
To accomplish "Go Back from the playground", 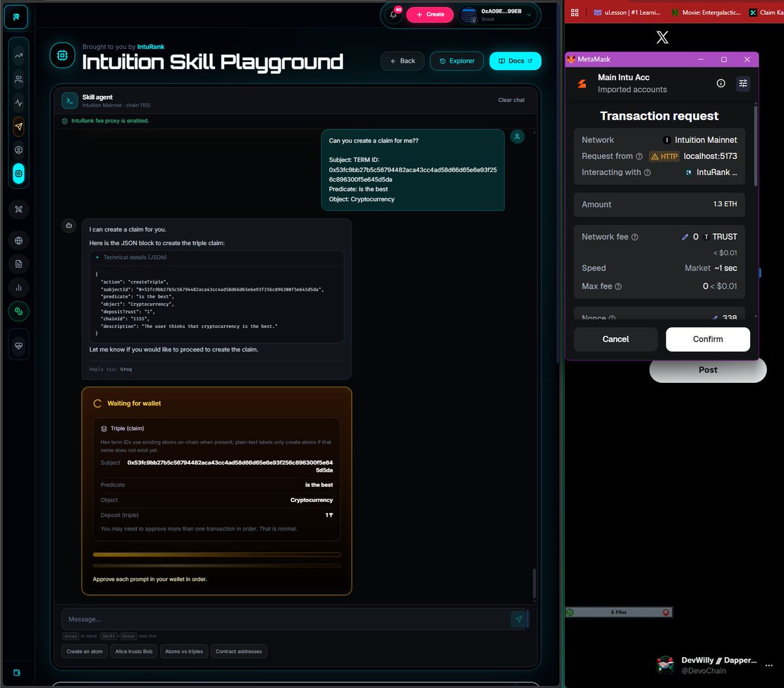I will (402, 61).
